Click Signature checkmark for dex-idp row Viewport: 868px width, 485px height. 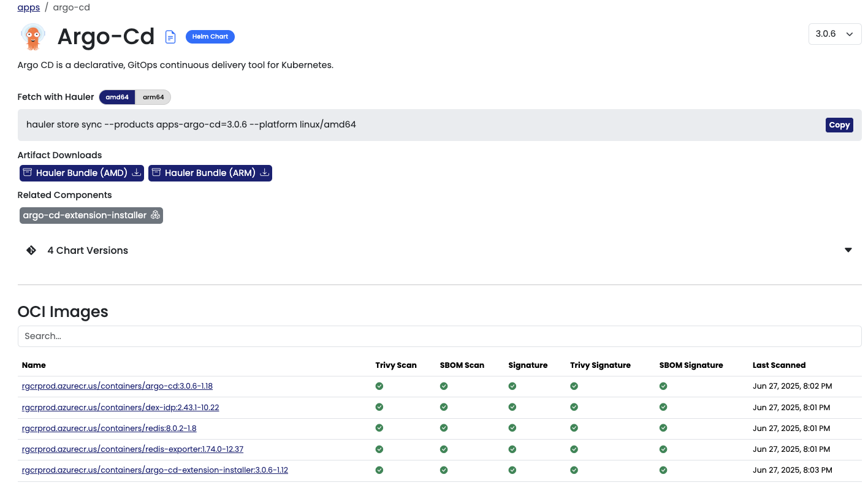click(512, 407)
